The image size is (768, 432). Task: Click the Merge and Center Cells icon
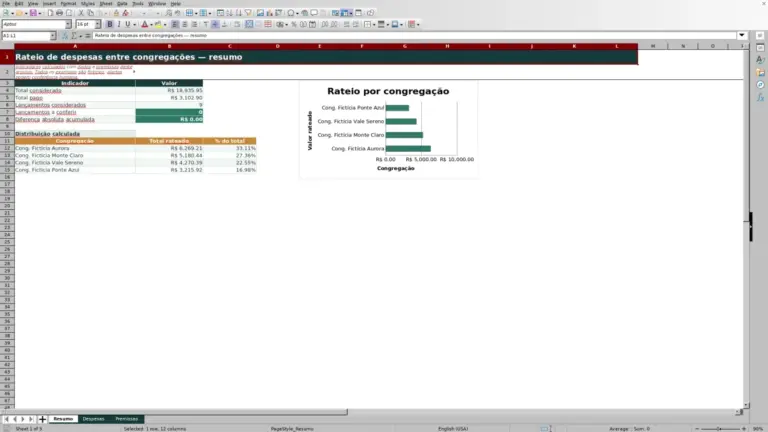tap(249, 24)
